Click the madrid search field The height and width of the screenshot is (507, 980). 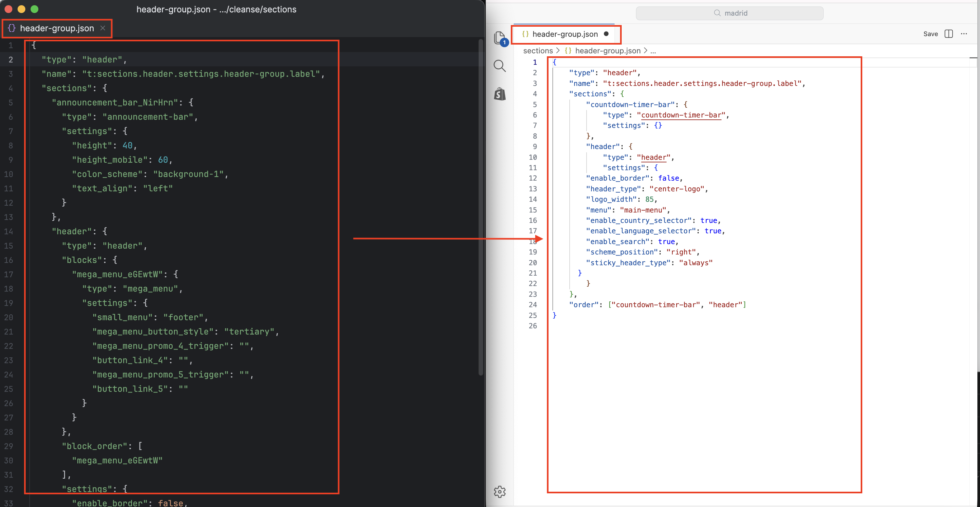[x=729, y=13]
